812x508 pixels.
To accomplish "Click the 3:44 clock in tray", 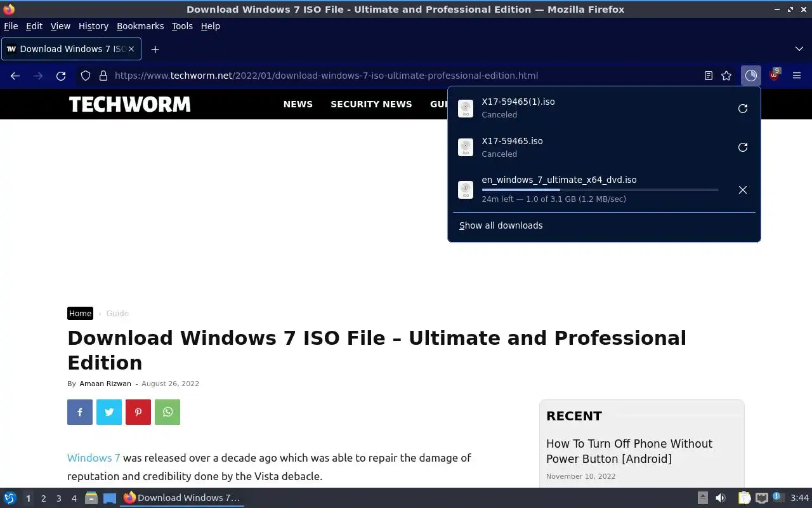I will [x=799, y=498].
